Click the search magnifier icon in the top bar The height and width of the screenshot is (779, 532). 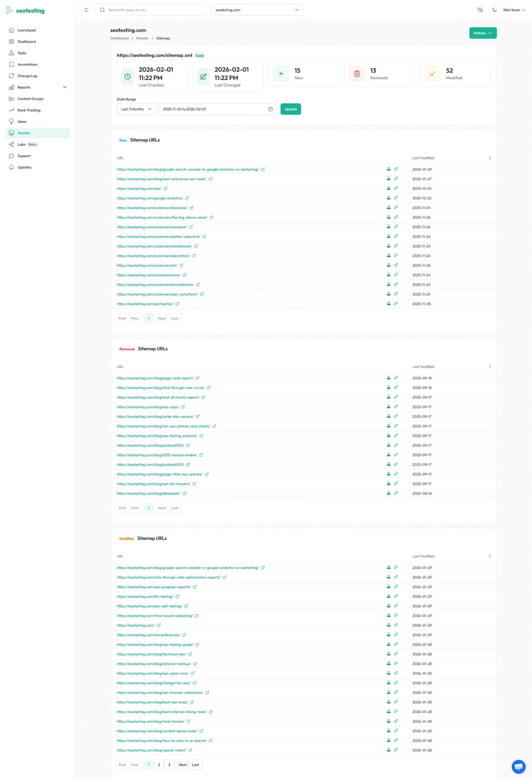[x=102, y=10]
